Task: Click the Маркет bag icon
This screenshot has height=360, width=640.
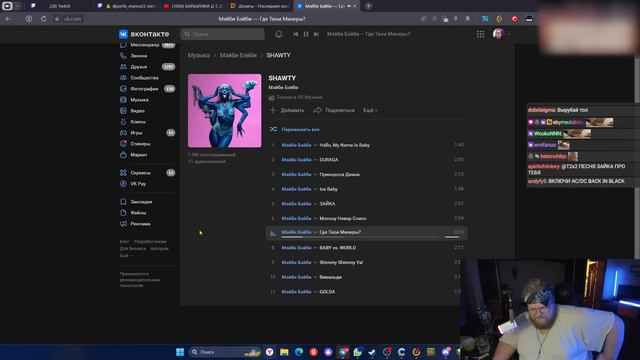Action: [123, 155]
